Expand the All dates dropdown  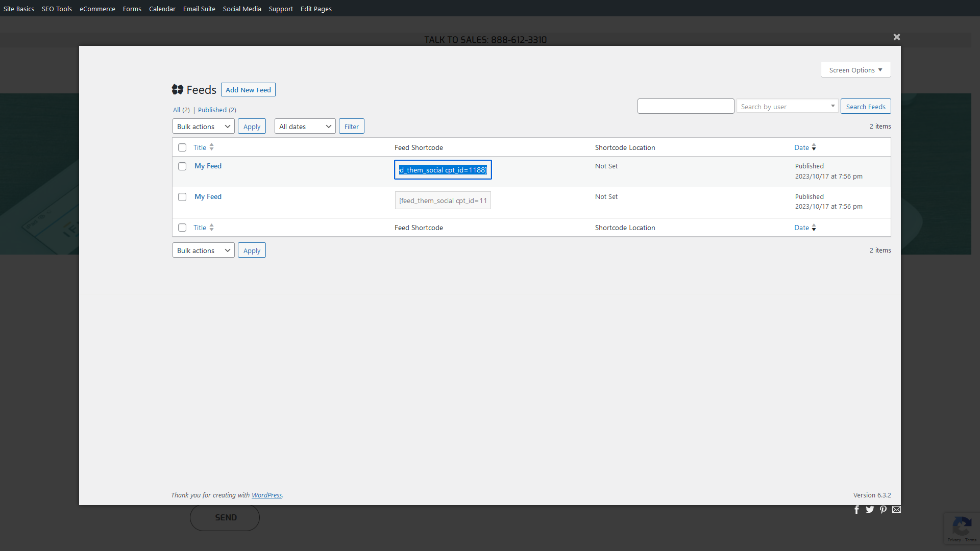[305, 127]
